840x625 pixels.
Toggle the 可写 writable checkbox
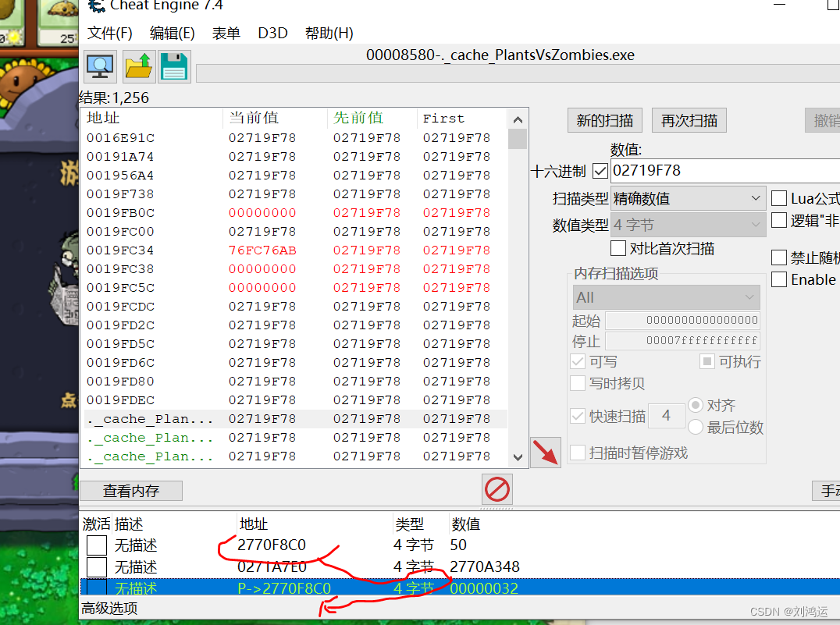coord(578,361)
